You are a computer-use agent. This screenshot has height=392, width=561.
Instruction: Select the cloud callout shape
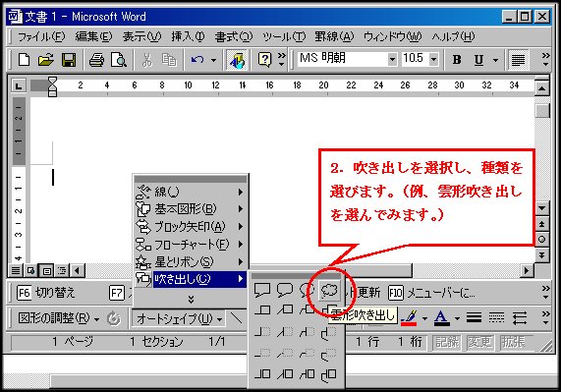tap(329, 291)
